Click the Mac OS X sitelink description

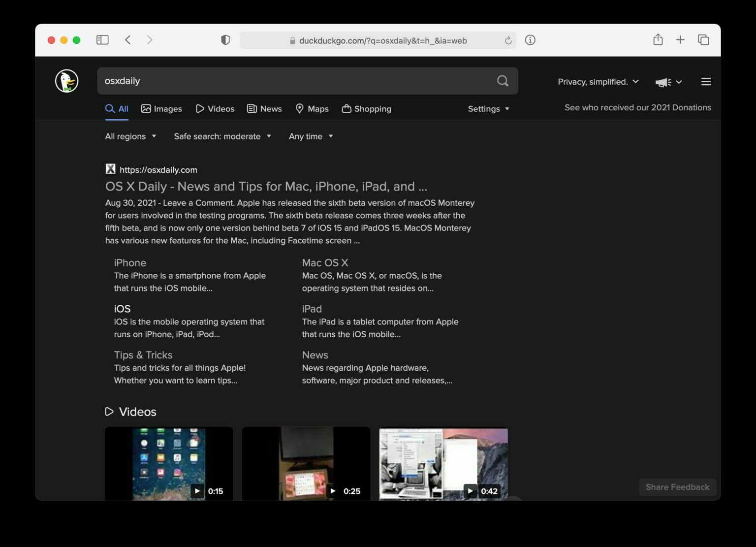pos(372,282)
